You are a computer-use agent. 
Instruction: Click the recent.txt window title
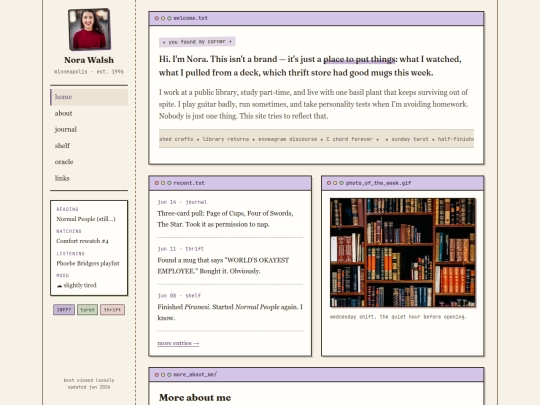click(189, 183)
